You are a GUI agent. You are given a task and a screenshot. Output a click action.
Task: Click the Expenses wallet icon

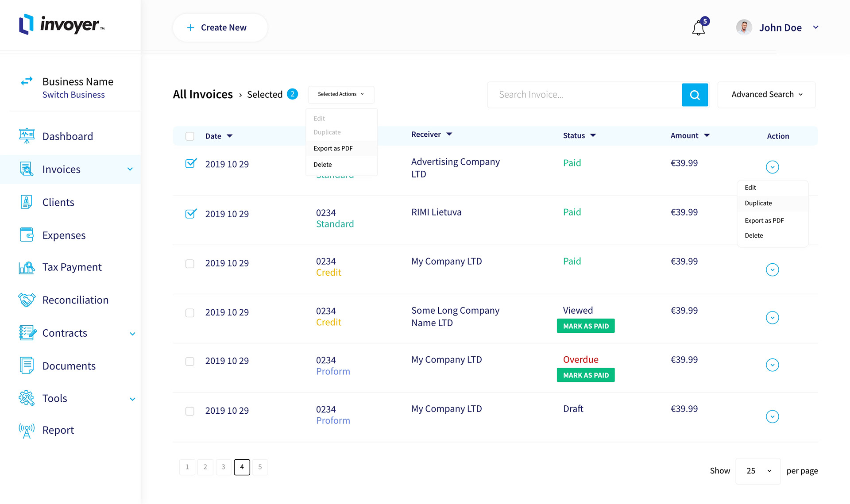[x=27, y=235]
